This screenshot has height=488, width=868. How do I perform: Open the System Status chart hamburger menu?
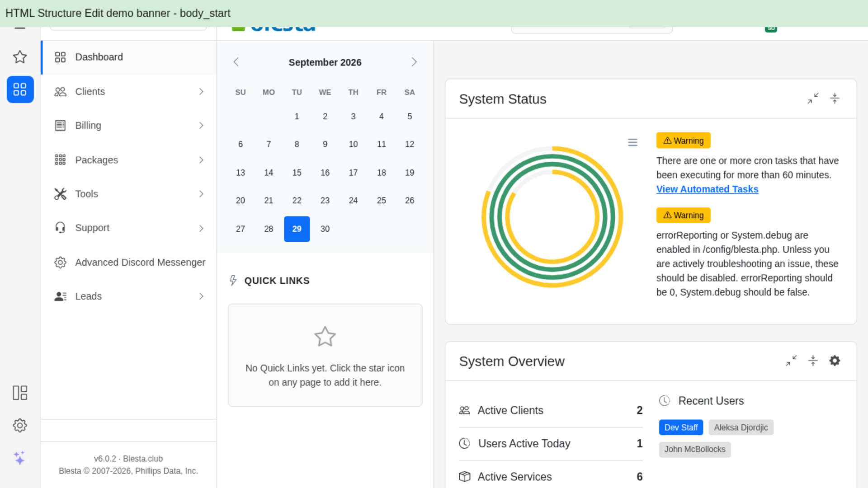pos(632,142)
